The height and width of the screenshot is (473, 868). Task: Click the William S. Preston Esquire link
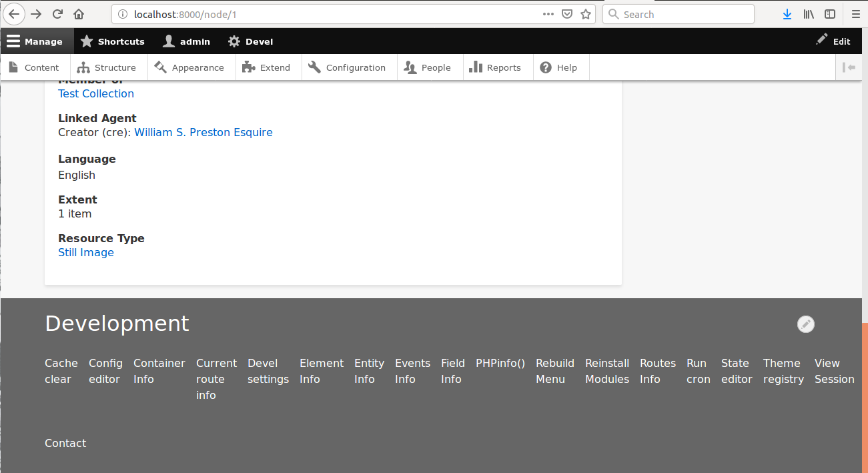pos(203,132)
